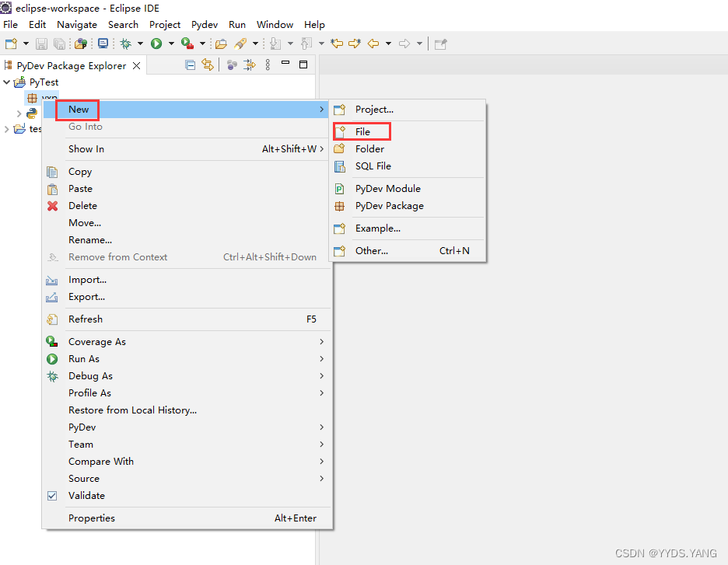
Task: Choose SQL File in New submenu
Action: tap(408, 166)
